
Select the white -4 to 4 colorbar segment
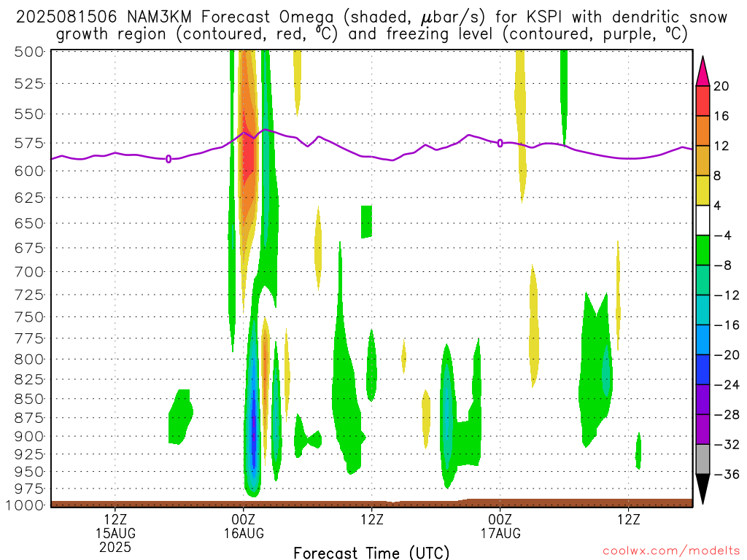point(703,220)
